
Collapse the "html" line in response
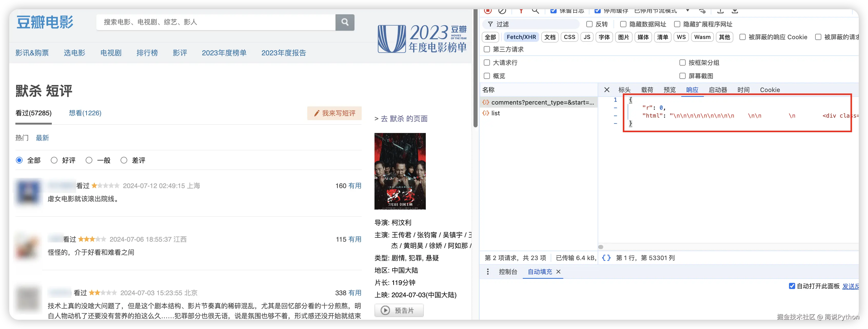[x=615, y=116]
